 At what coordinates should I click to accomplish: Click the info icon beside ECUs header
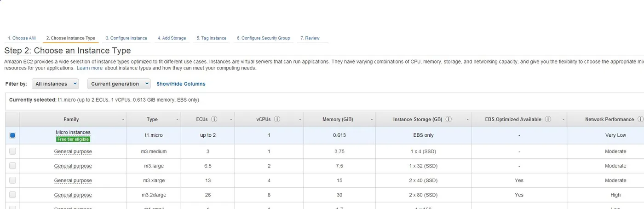(214, 119)
